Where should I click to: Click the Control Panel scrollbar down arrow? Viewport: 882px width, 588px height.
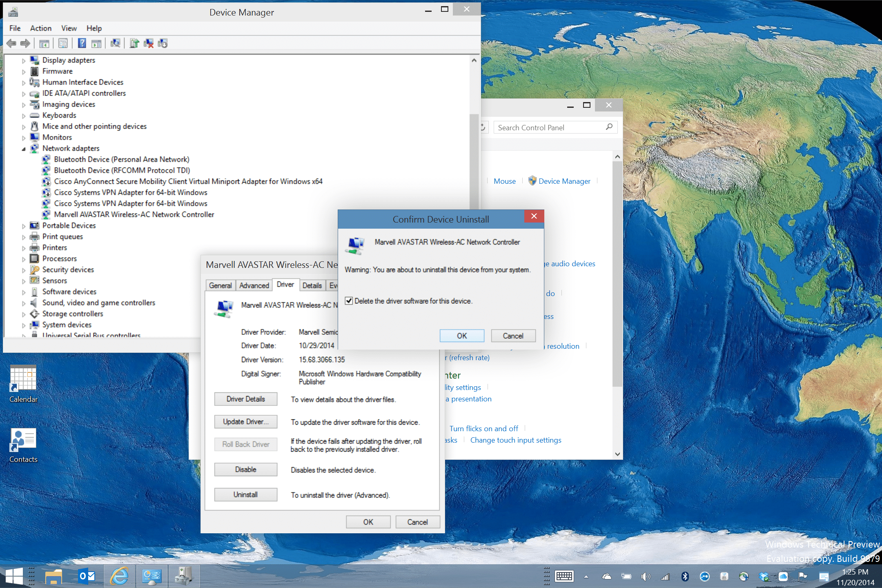617,454
